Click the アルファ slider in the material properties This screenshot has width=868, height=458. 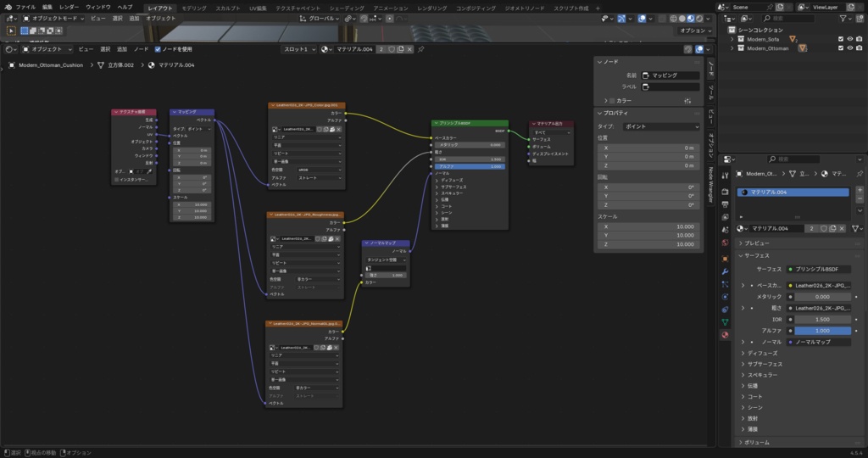coord(822,331)
